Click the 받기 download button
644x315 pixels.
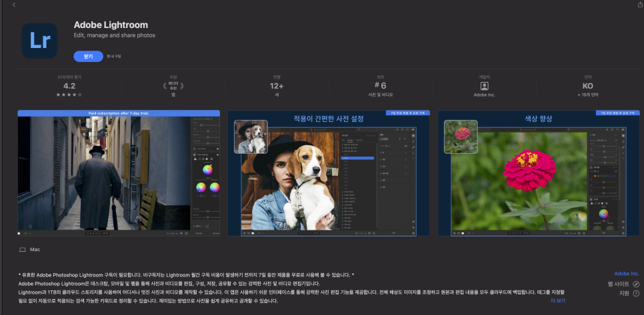click(x=88, y=56)
